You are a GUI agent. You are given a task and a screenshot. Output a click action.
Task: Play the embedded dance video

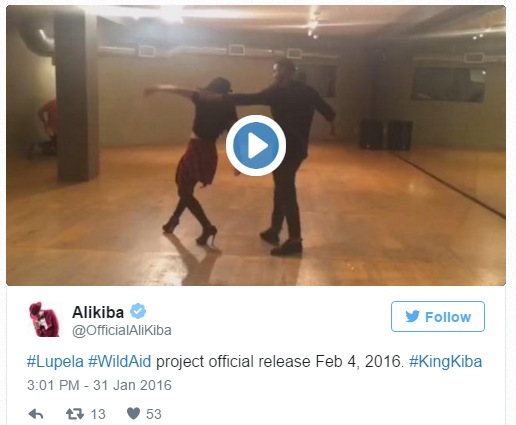[x=256, y=145]
